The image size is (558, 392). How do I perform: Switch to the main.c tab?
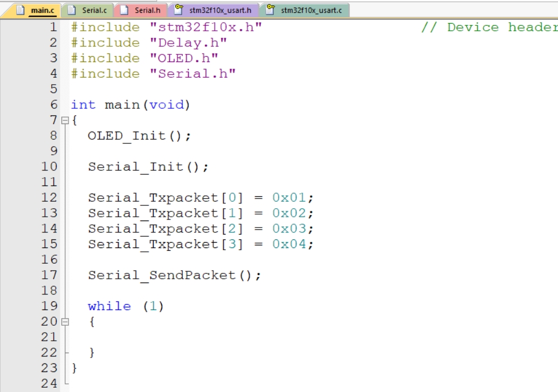(x=33, y=10)
